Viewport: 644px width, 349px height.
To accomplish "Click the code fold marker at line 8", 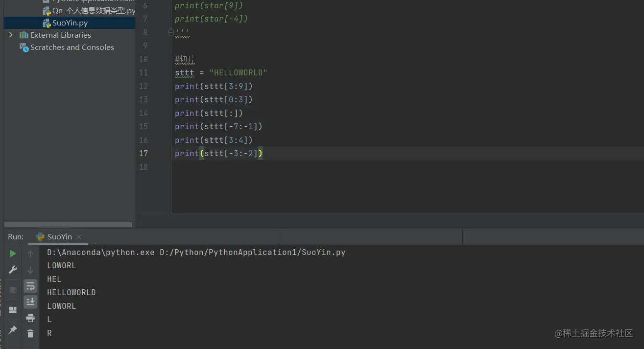I will tap(171, 32).
